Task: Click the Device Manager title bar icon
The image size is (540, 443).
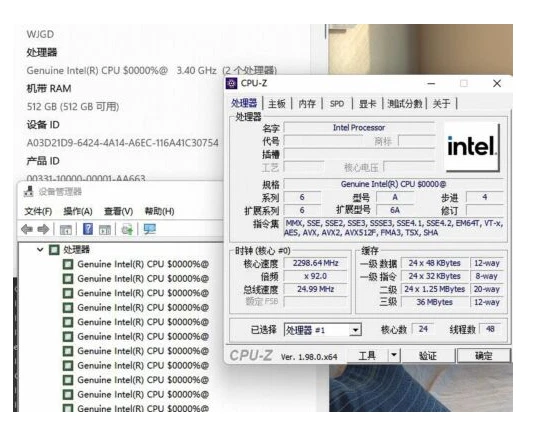Action: (29, 192)
